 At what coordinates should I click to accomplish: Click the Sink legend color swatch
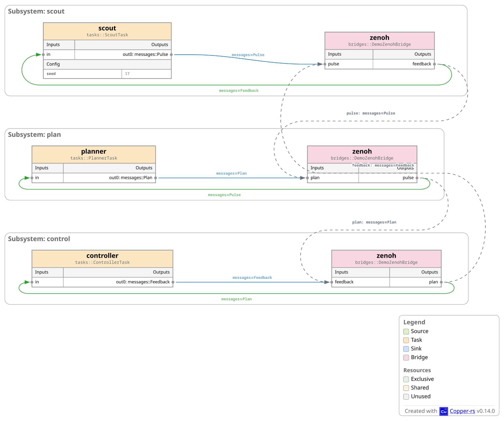[x=406, y=349]
